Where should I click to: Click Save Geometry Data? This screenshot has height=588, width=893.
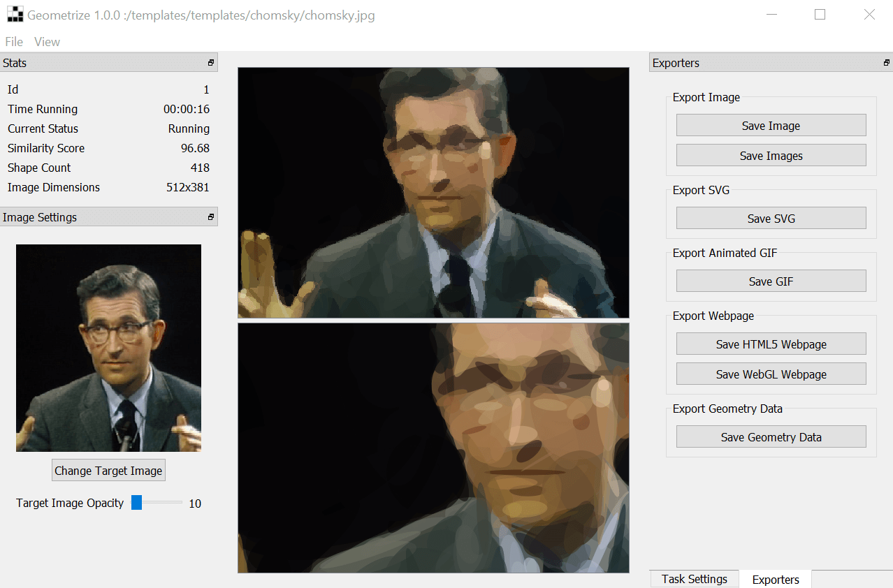(771, 437)
